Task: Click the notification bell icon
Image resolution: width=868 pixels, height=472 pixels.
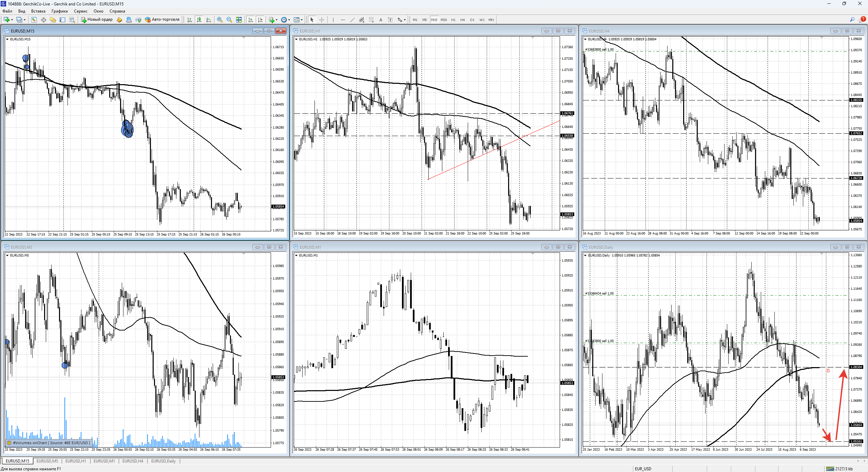Action: click(862, 19)
